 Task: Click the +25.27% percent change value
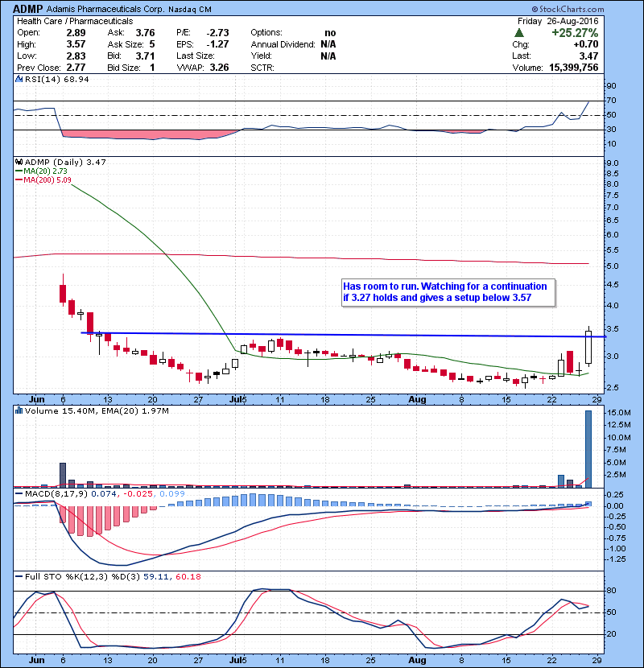tap(575, 33)
